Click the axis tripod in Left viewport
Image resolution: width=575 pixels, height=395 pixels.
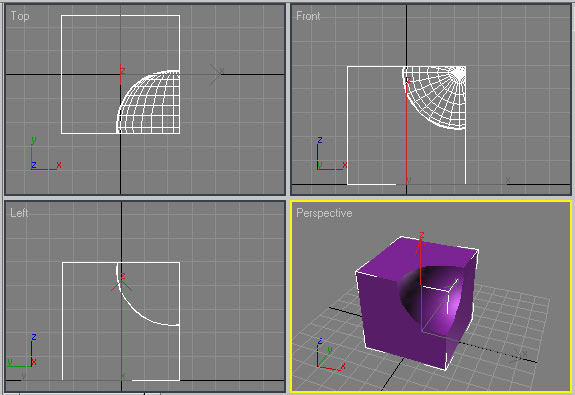(23, 350)
